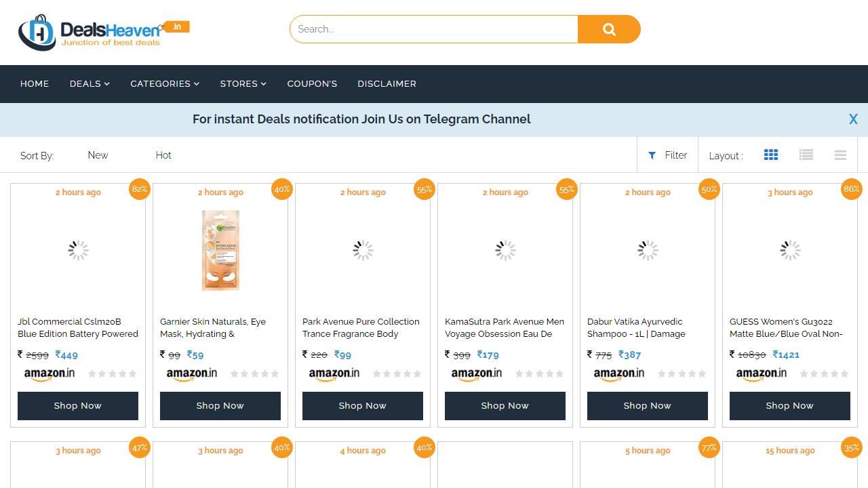Click Shop Now for Garnier Eye Mask

(220, 406)
